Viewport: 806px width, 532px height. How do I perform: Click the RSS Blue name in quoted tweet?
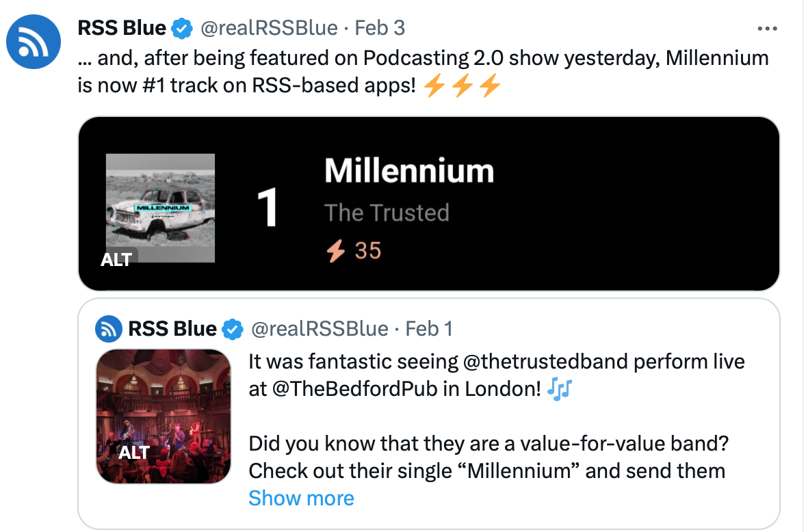172,329
